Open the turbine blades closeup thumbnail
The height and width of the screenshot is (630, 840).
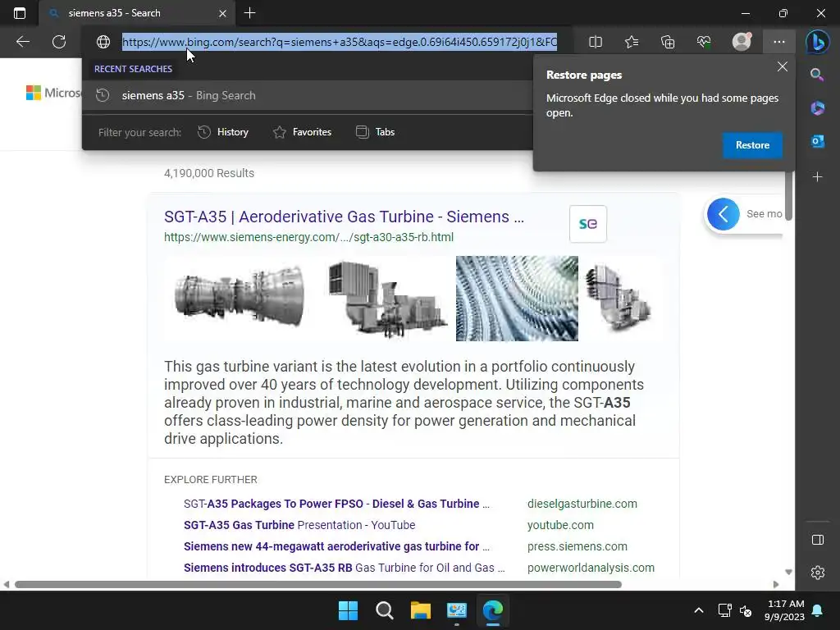point(517,298)
